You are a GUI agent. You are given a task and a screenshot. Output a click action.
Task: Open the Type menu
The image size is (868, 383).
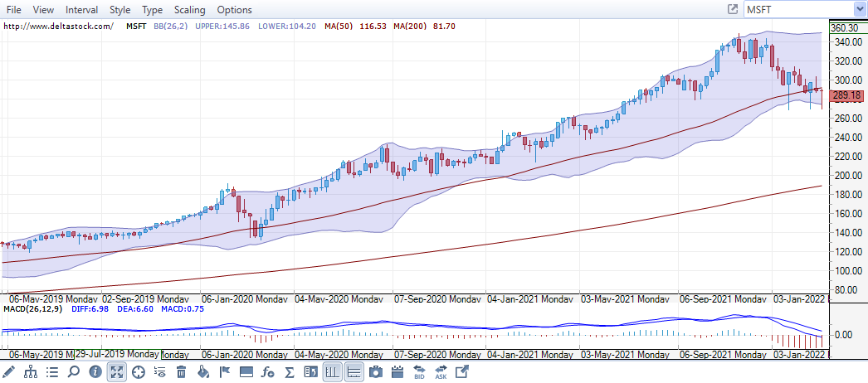coord(152,10)
